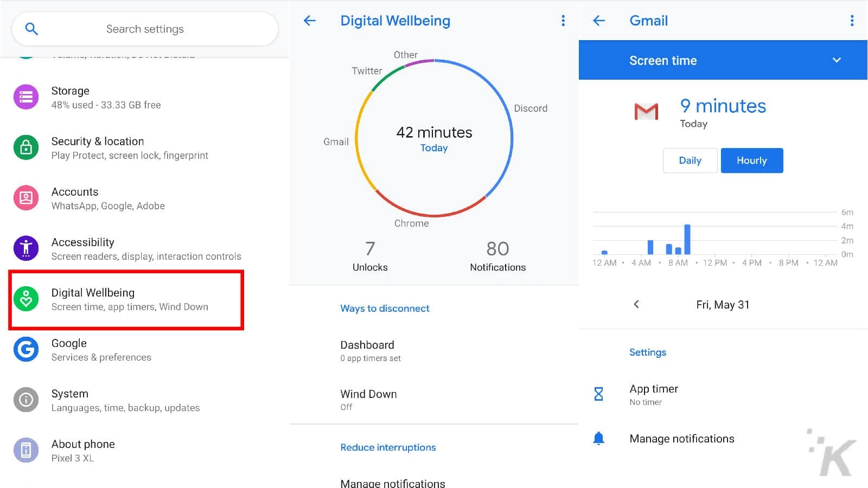This screenshot has height=488, width=868.
Task: Tap the search magnifier icon in settings
Action: tap(31, 29)
